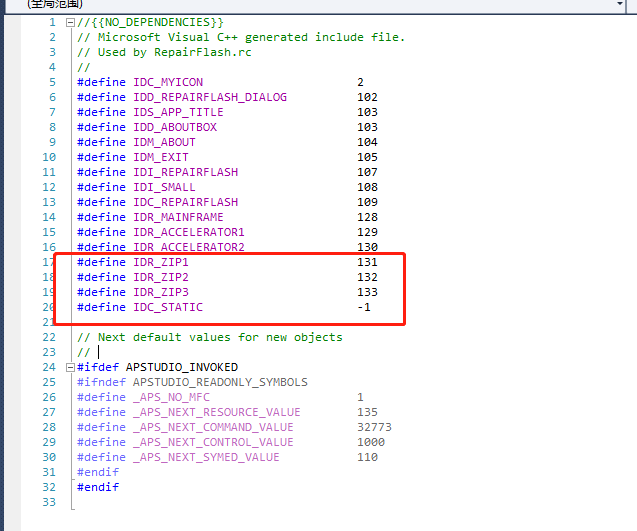Screen dimensions: 637x531
Task: Select IDR_ACCELERATOR1 identifier
Action: [189, 233]
